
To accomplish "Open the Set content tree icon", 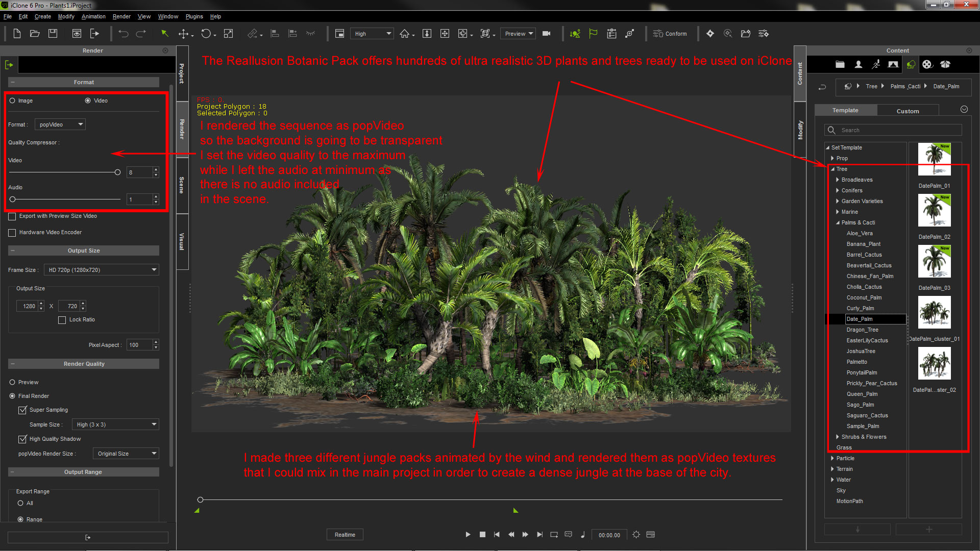I will 911,64.
